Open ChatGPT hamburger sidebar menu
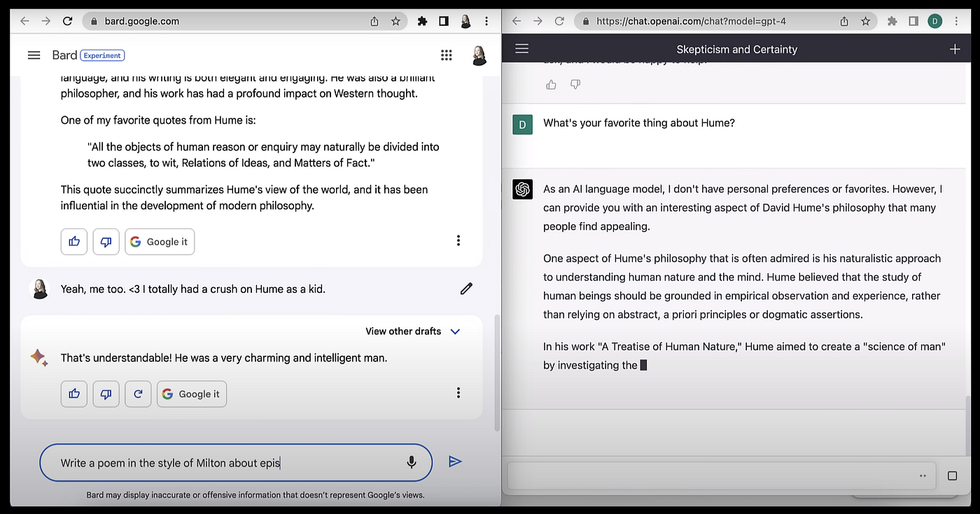The image size is (980, 514). [x=521, y=49]
